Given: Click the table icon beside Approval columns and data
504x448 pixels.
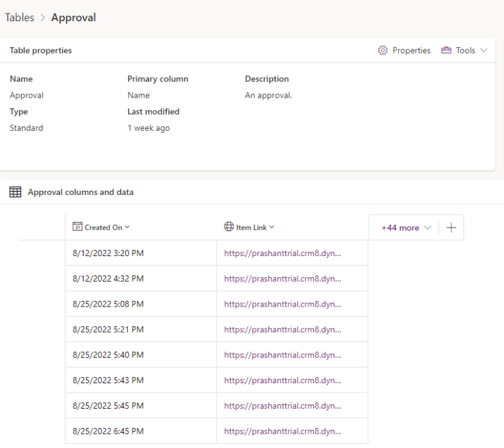Looking at the screenshot, I should (x=15, y=192).
